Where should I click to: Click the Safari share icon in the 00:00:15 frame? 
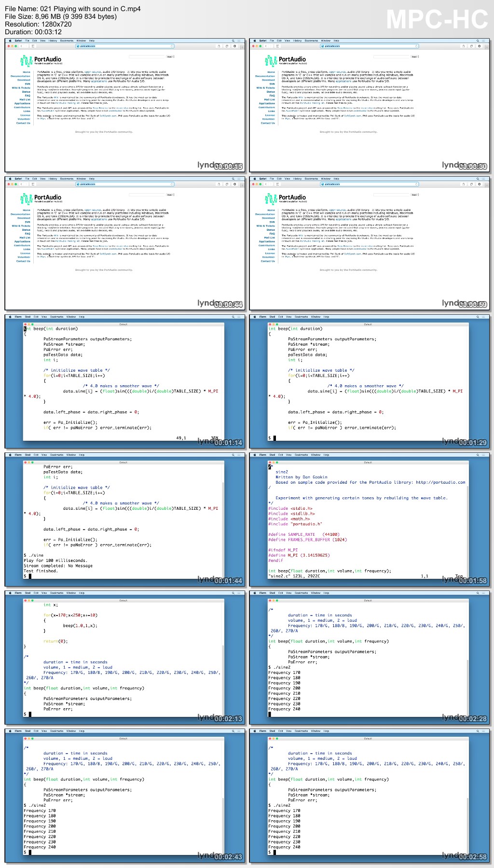pyautogui.click(x=219, y=46)
